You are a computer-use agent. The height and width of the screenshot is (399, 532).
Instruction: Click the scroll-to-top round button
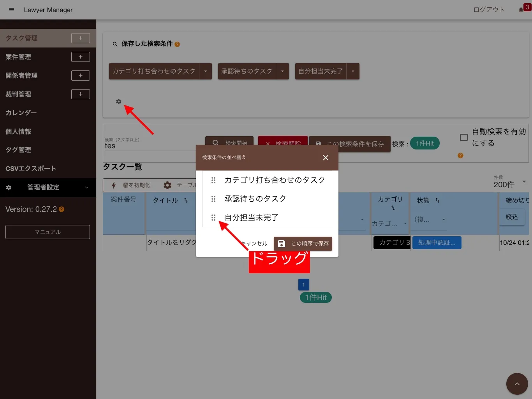517,384
